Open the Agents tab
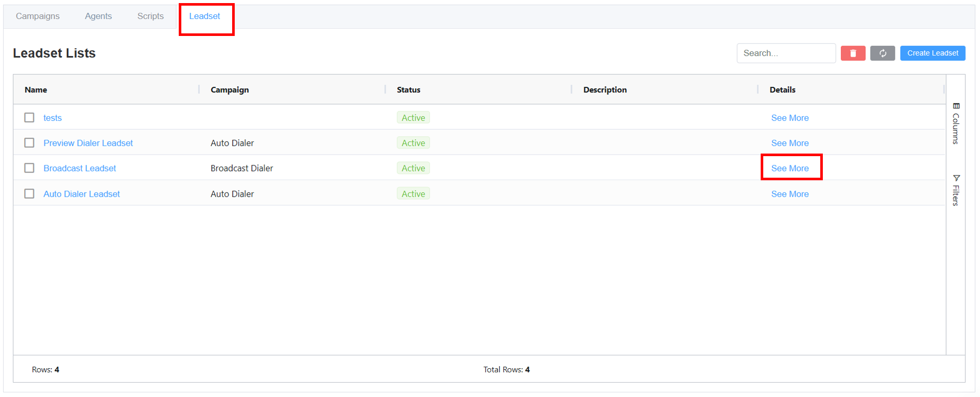The image size is (980, 397). tap(98, 16)
